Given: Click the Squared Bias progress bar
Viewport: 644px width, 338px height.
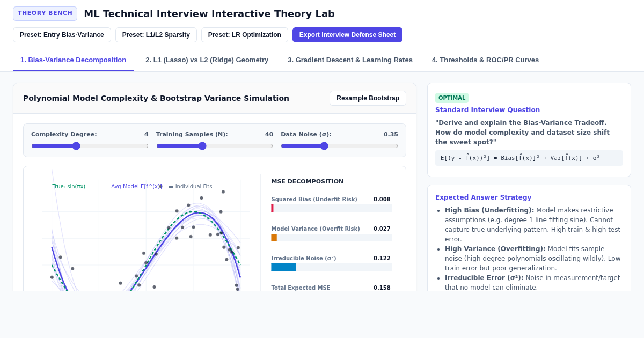Looking at the screenshot, I should pyautogui.click(x=332, y=208).
